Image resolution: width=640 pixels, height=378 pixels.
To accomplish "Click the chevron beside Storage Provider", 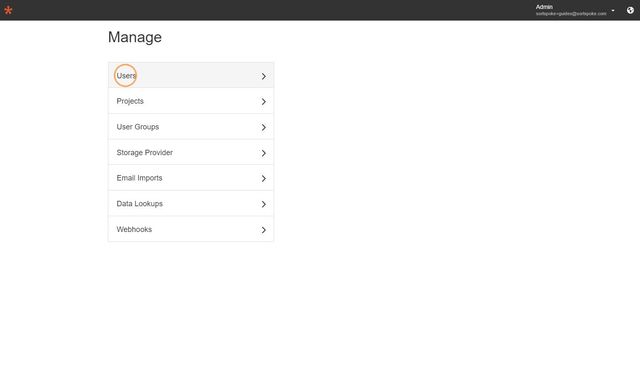I will click(x=264, y=153).
